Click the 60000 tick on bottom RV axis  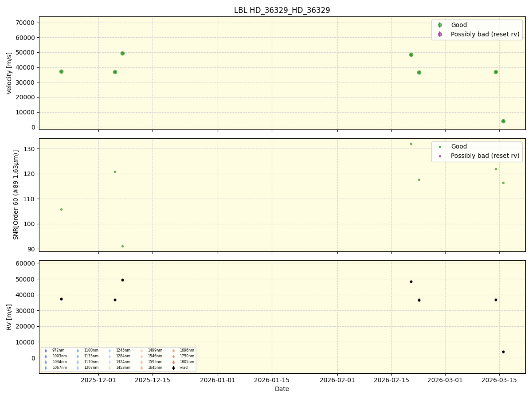26,263
